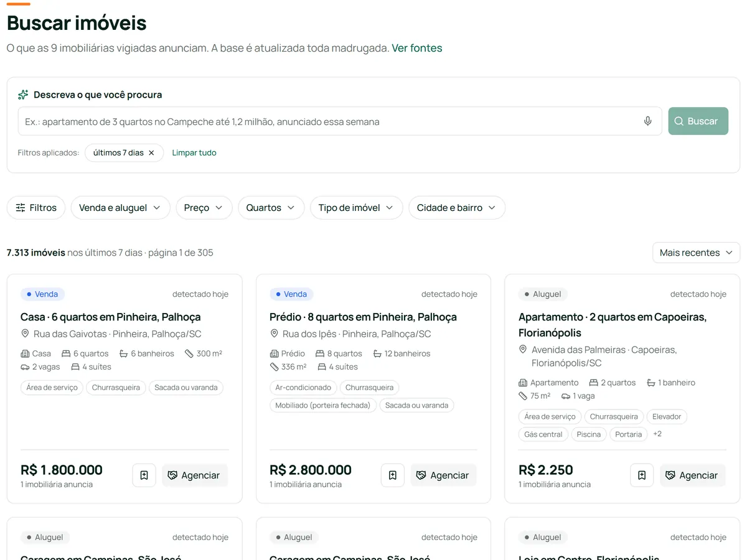This screenshot has height=560, width=747.
Task: Open 'Prédio · 8 quartos em Pinheira, Palhoça' title
Action: 363,317
